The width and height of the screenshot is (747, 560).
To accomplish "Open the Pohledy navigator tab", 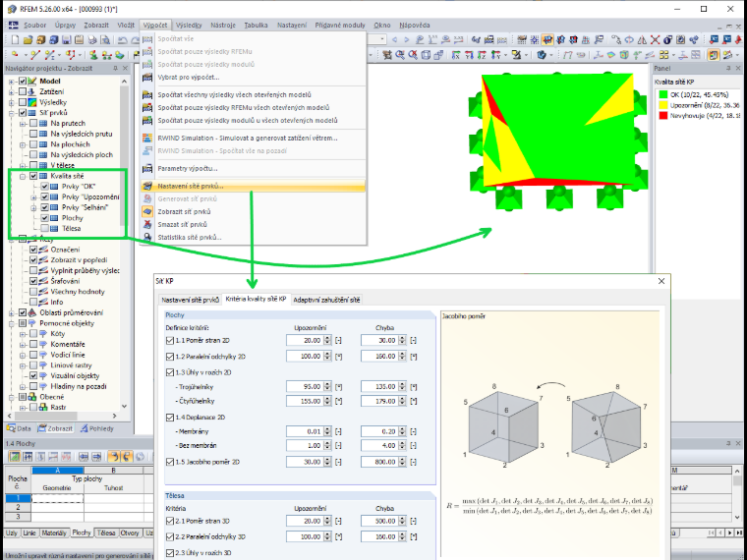I will pos(97,428).
